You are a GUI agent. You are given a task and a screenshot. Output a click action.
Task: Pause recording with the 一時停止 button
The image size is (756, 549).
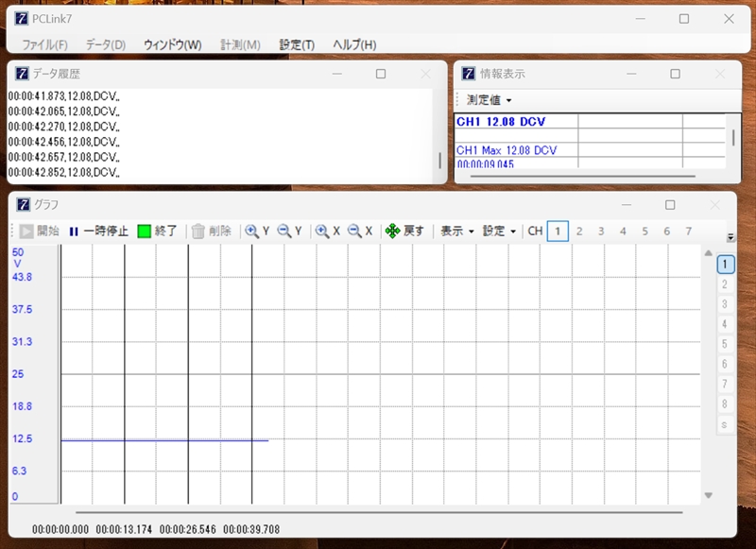[99, 232]
